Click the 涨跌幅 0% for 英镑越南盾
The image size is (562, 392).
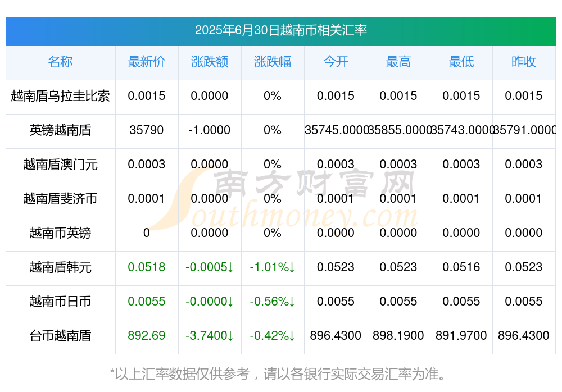273,130
